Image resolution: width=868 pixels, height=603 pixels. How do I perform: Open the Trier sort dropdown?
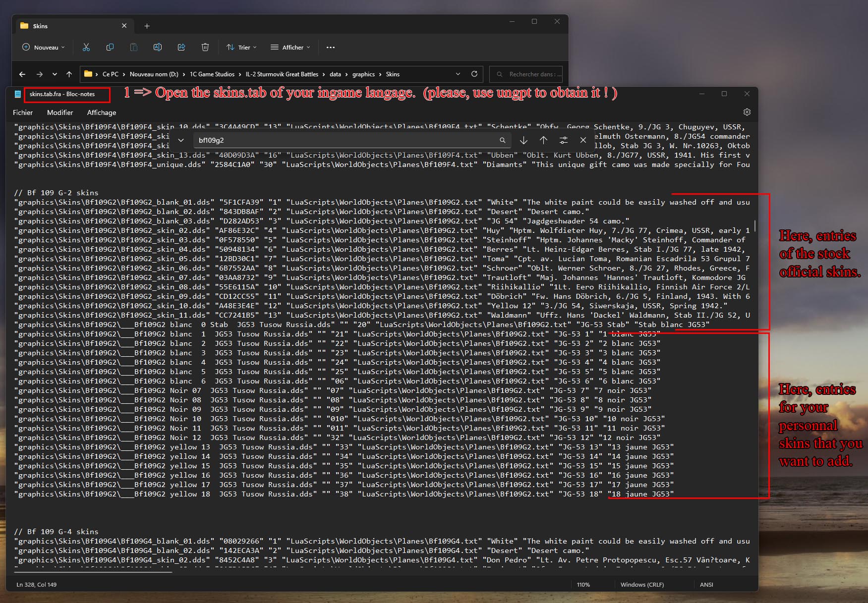[x=242, y=48]
